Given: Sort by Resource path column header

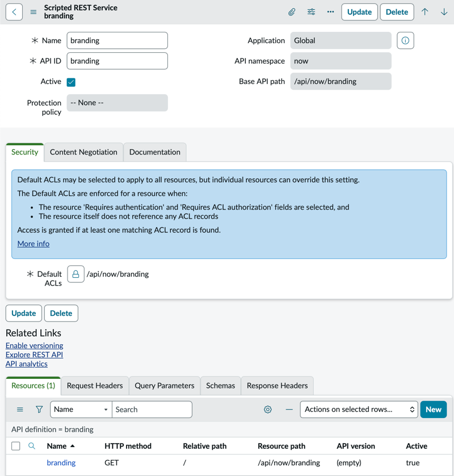Looking at the screenshot, I should [x=281, y=446].
